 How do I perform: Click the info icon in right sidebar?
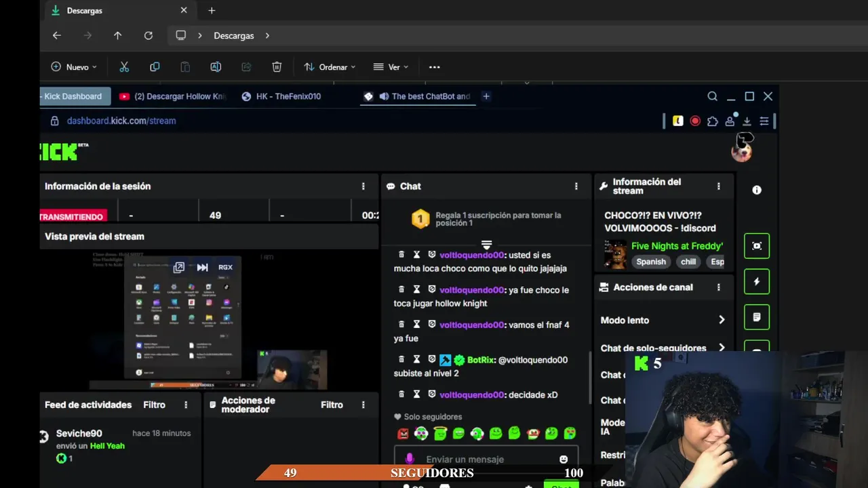[x=757, y=190]
